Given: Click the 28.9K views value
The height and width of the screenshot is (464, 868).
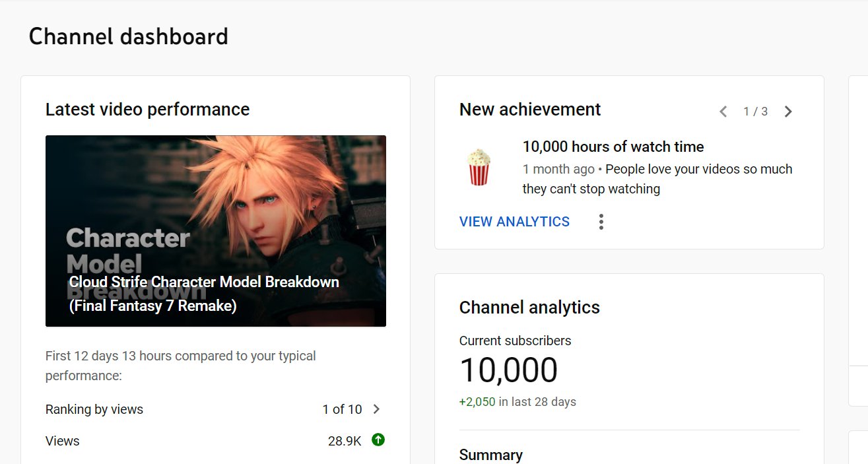Looking at the screenshot, I should coord(345,441).
